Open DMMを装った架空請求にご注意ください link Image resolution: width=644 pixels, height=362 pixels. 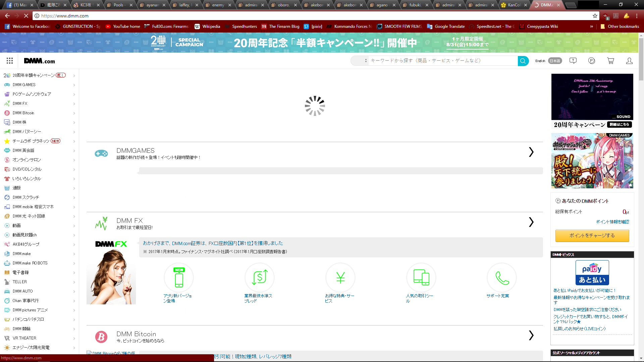pyautogui.click(x=587, y=310)
